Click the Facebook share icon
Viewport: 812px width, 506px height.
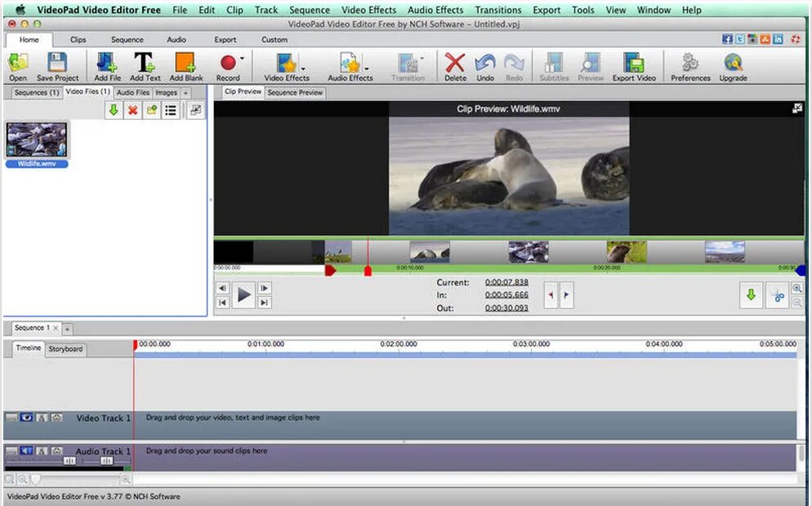coord(728,39)
